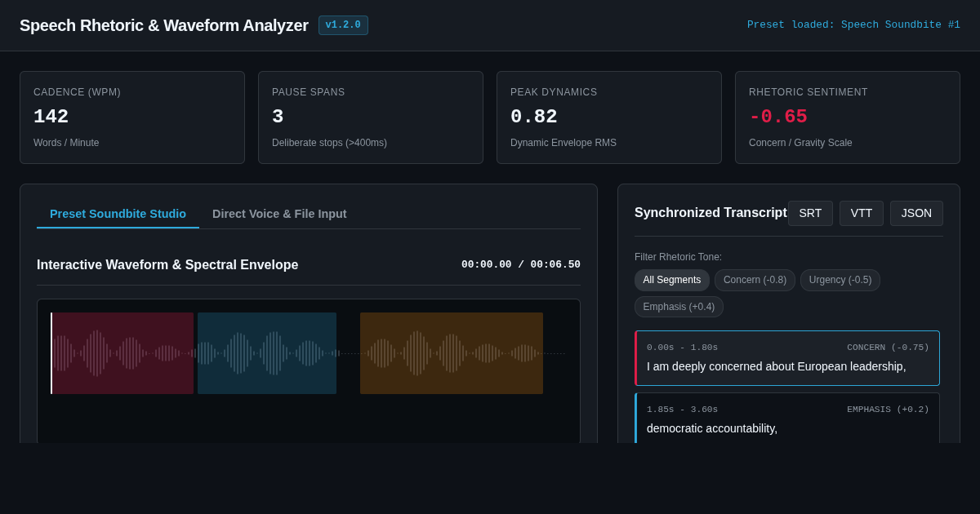Click 'Preset loaded: Speech Soundbite #1' status text
980x514 pixels.
853,25
